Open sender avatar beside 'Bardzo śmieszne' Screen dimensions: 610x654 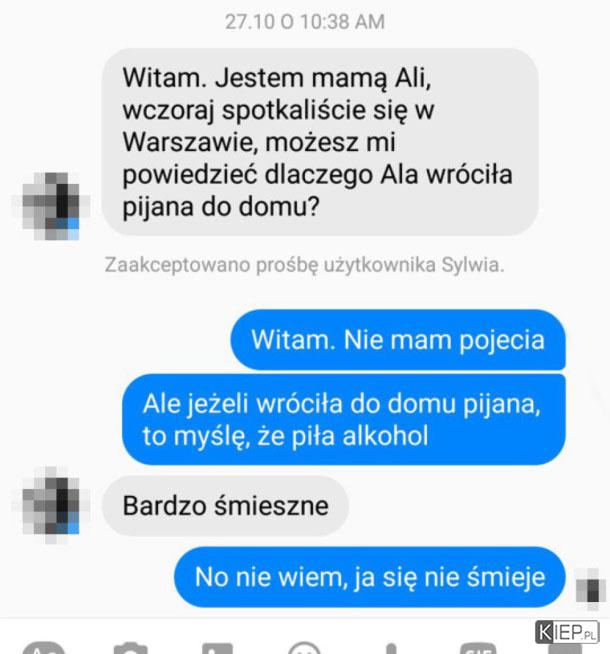click(51, 506)
